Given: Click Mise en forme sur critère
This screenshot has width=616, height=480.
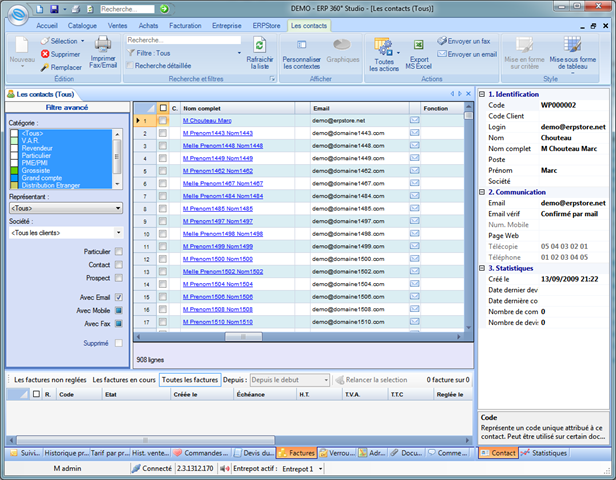Looking at the screenshot, I should tap(524, 53).
